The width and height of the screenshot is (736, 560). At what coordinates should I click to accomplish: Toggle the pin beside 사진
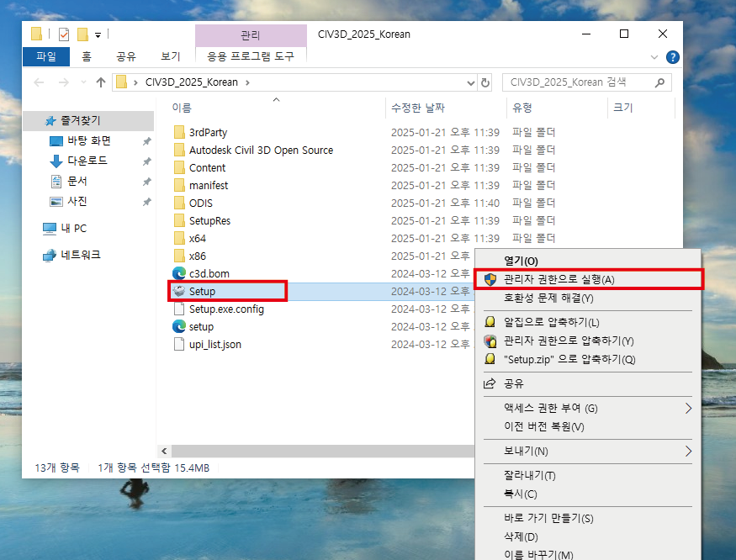coord(147,201)
